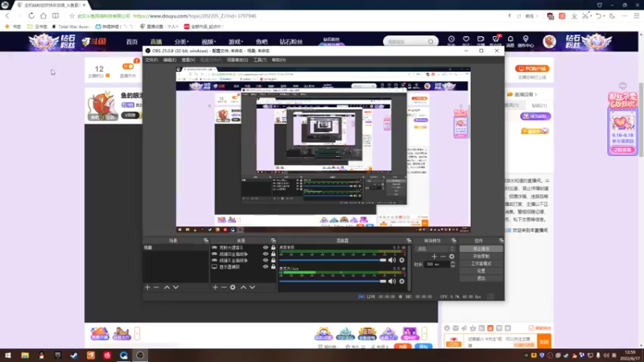
Task: Toggle the orange switch beside the points counter
Action: [x=128, y=67]
